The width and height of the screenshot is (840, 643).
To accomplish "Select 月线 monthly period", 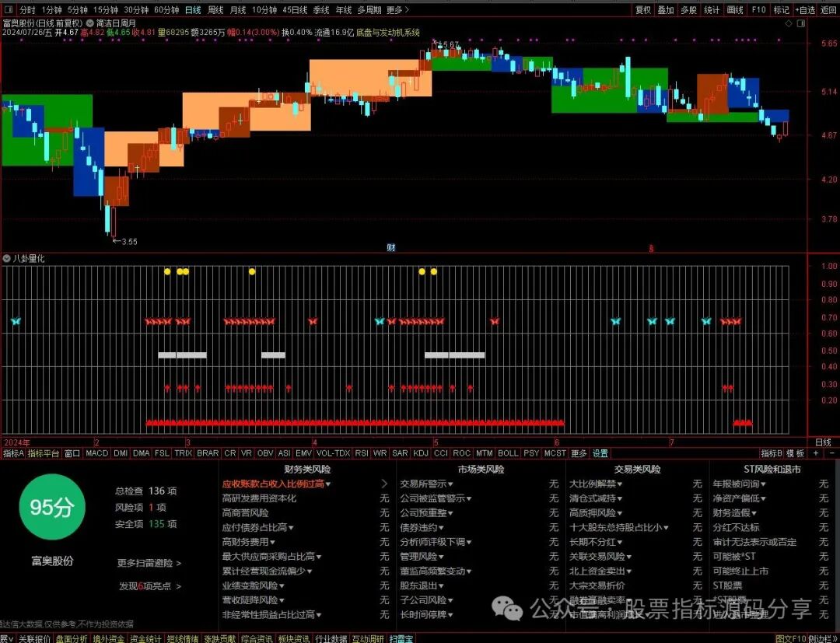I will (238, 10).
